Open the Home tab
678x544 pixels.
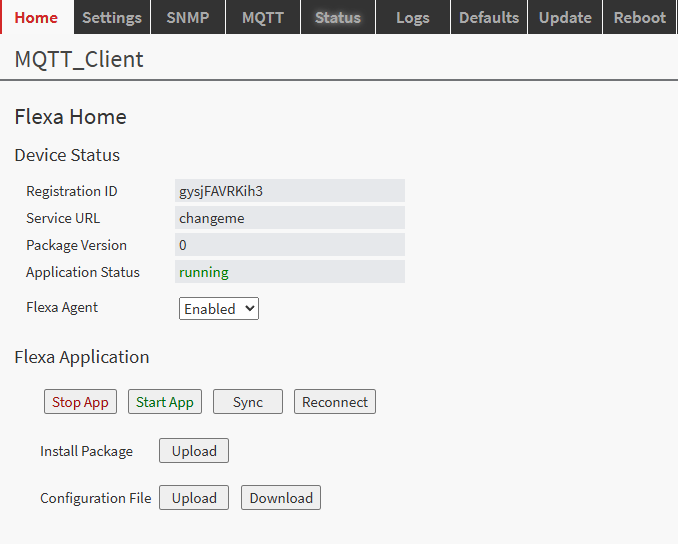pyautogui.click(x=36, y=18)
